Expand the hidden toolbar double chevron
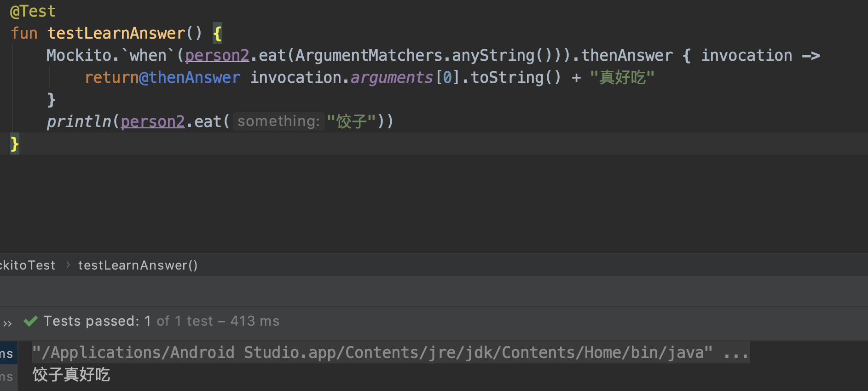Viewport: 868px width, 391px height. pyautogui.click(x=7, y=323)
